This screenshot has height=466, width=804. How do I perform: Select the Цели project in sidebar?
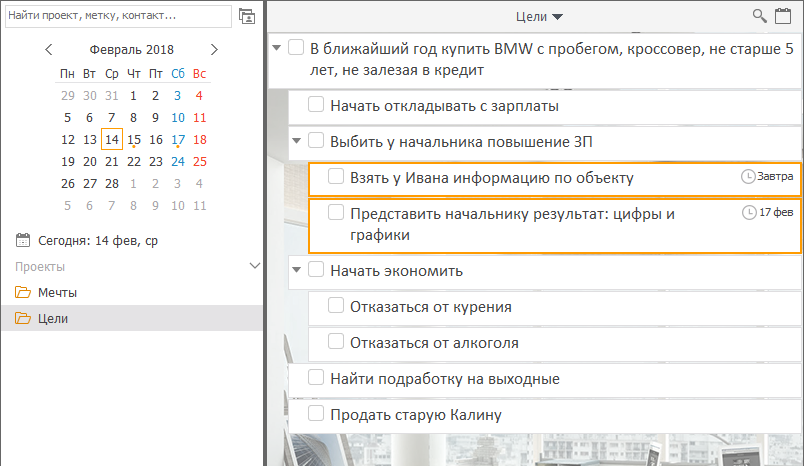[x=132, y=318]
